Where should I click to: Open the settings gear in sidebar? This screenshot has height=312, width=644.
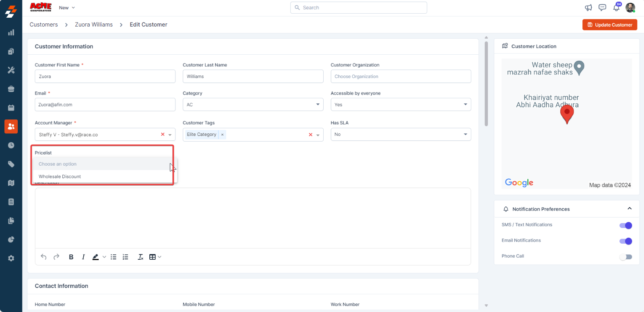(x=11, y=258)
